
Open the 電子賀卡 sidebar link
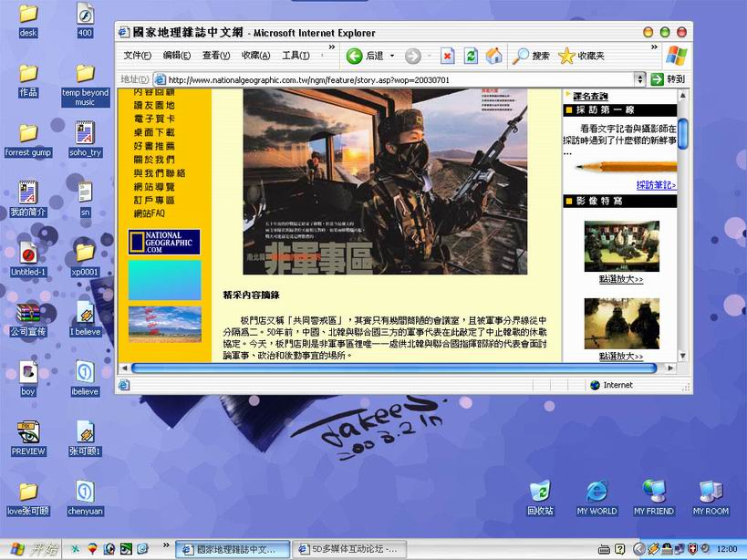click(154, 119)
